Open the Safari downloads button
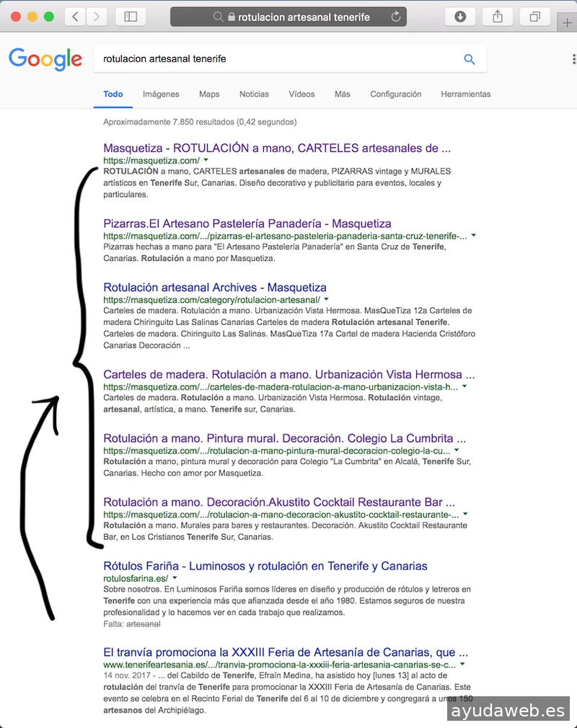This screenshot has width=577, height=728. click(460, 17)
